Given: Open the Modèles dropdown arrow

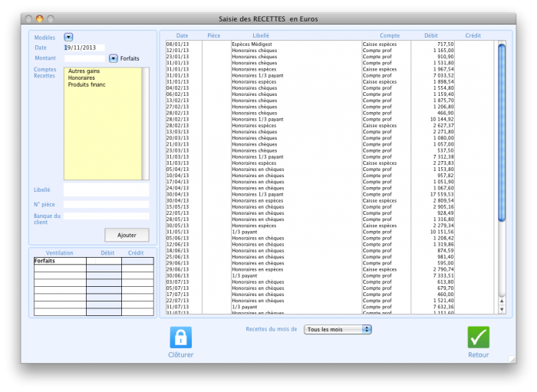Looking at the screenshot, I should pyautogui.click(x=68, y=37).
